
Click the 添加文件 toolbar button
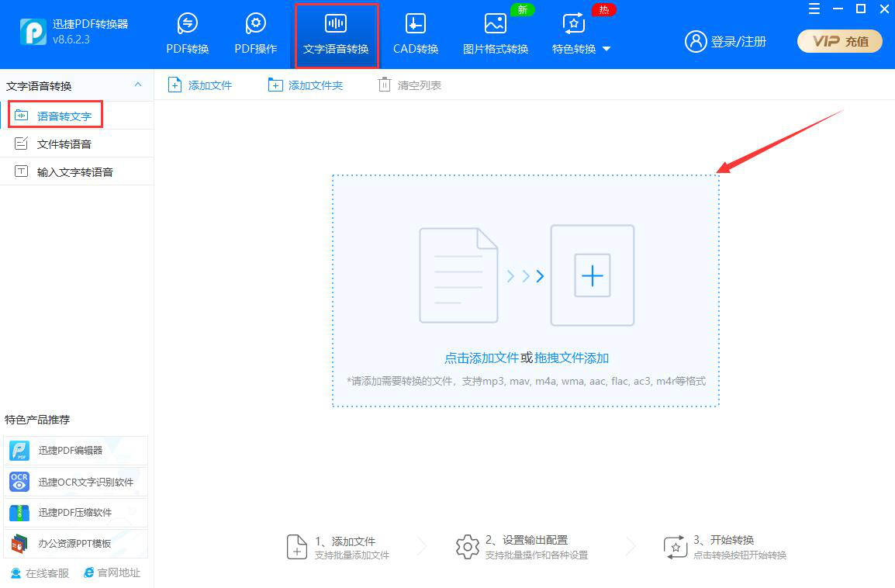[200, 85]
